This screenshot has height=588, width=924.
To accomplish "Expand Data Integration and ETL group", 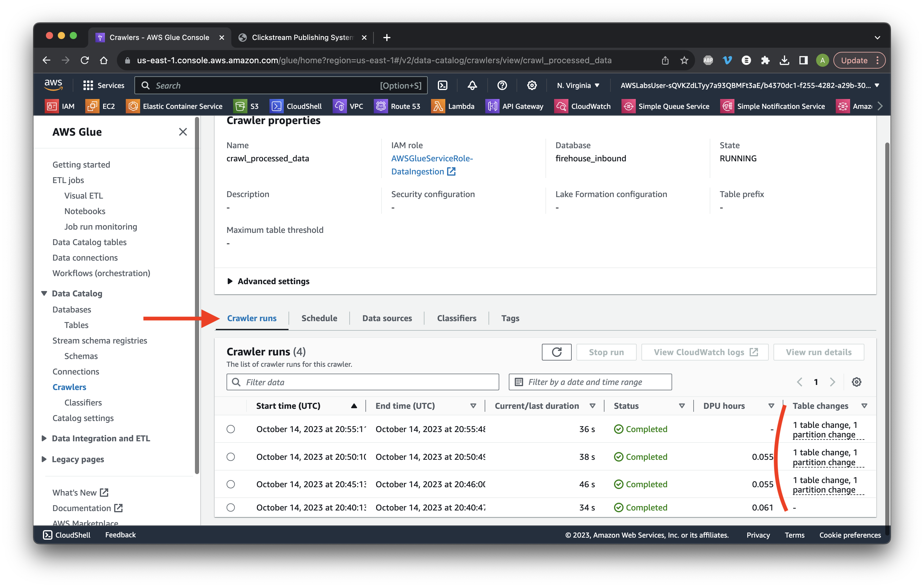I will tap(44, 438).
